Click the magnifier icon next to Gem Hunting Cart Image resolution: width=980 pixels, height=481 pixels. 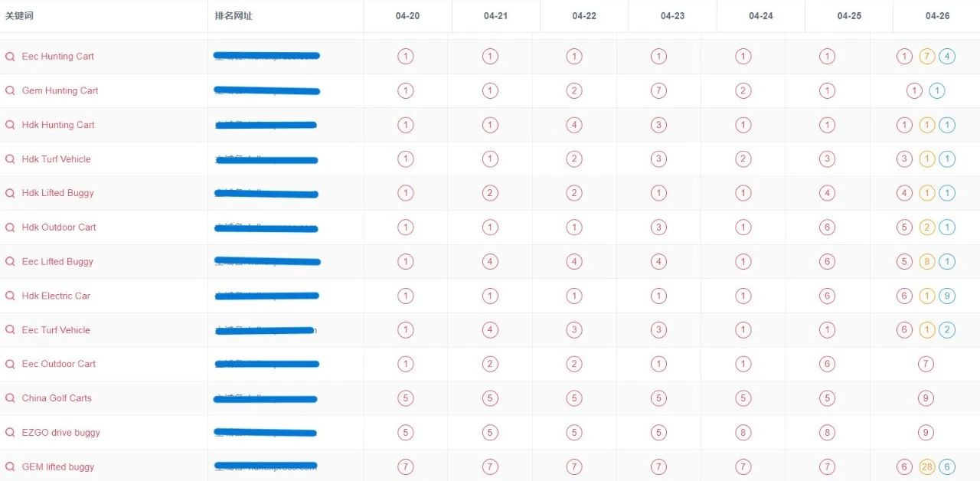10,90
